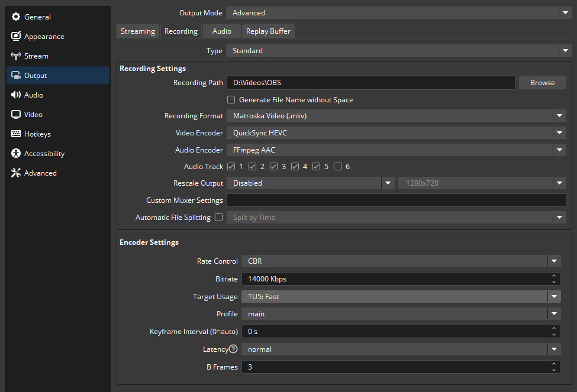Switch to the Recording tab

181,31
